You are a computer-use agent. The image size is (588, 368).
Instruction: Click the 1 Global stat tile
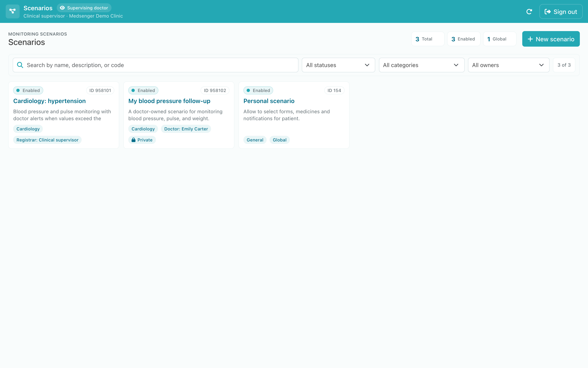[x=500, y=39]
